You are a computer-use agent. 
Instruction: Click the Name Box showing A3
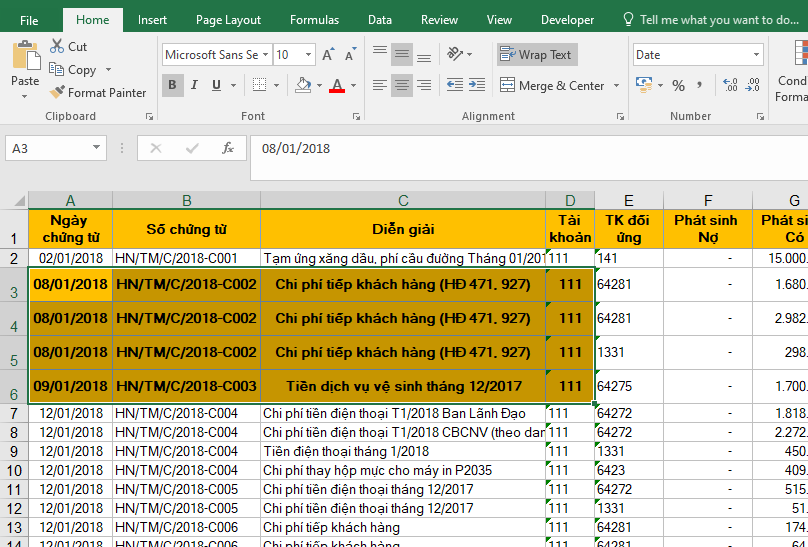50,148
